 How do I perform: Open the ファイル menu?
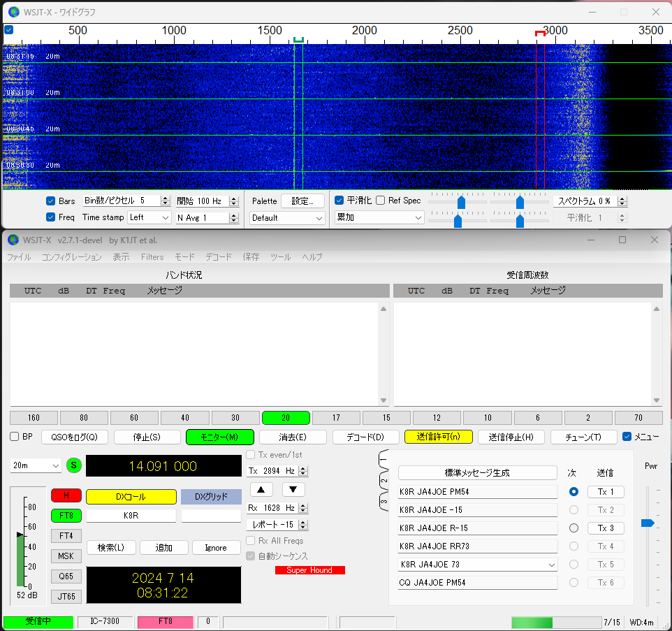pos(19,256)
